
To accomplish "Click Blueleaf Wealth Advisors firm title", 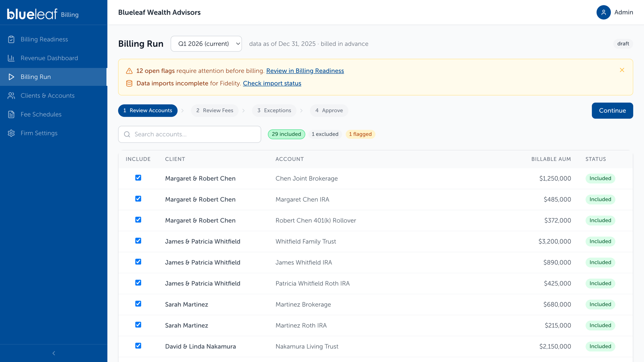I will tap(159, 12).
